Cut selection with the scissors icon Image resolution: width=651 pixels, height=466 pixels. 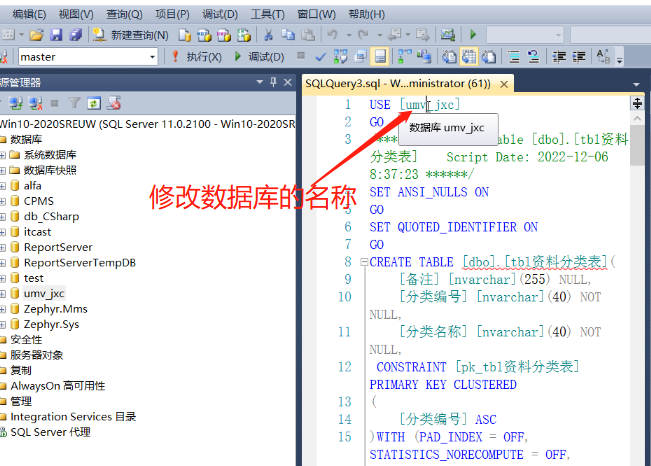269,35
